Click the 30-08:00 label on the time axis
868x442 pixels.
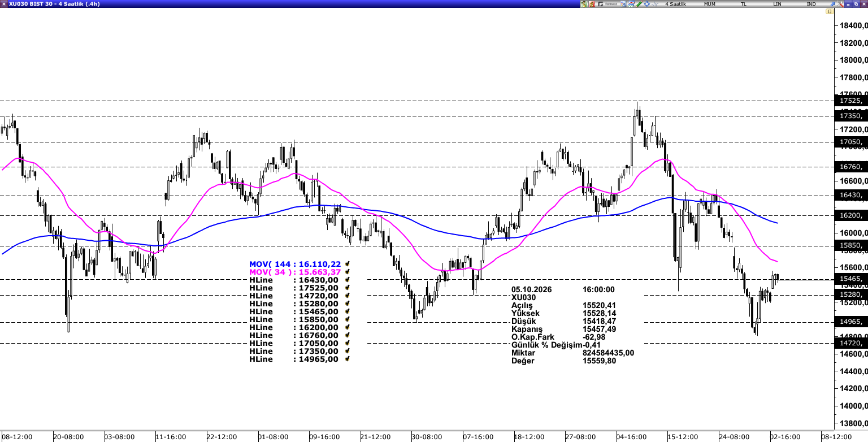click(427, 437)
